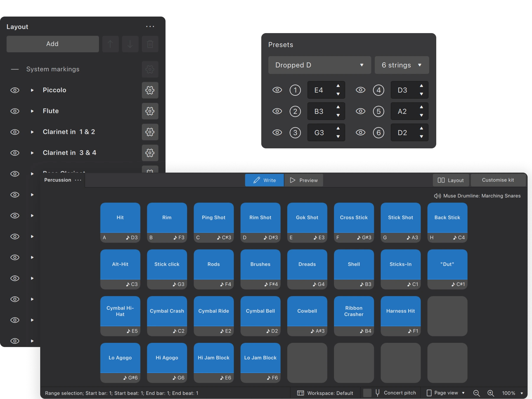
Task: Move selected instrument up with arrow icon
Action: click(111, 44)
